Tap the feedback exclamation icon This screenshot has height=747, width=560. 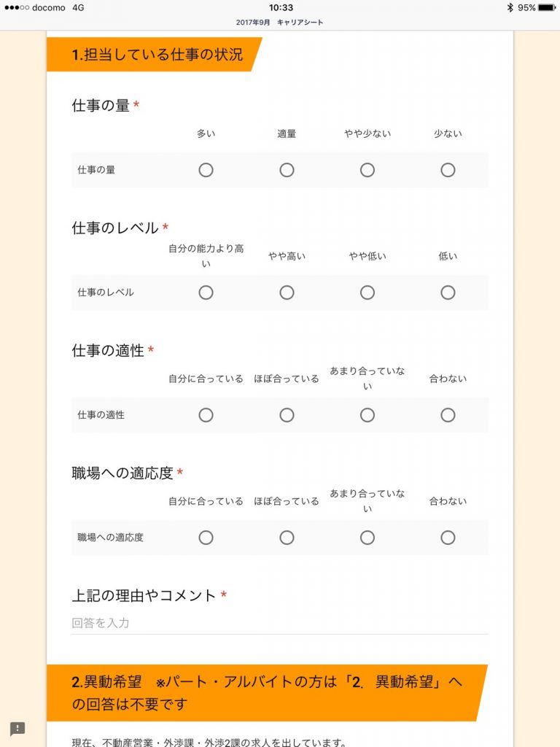point(17,729)
